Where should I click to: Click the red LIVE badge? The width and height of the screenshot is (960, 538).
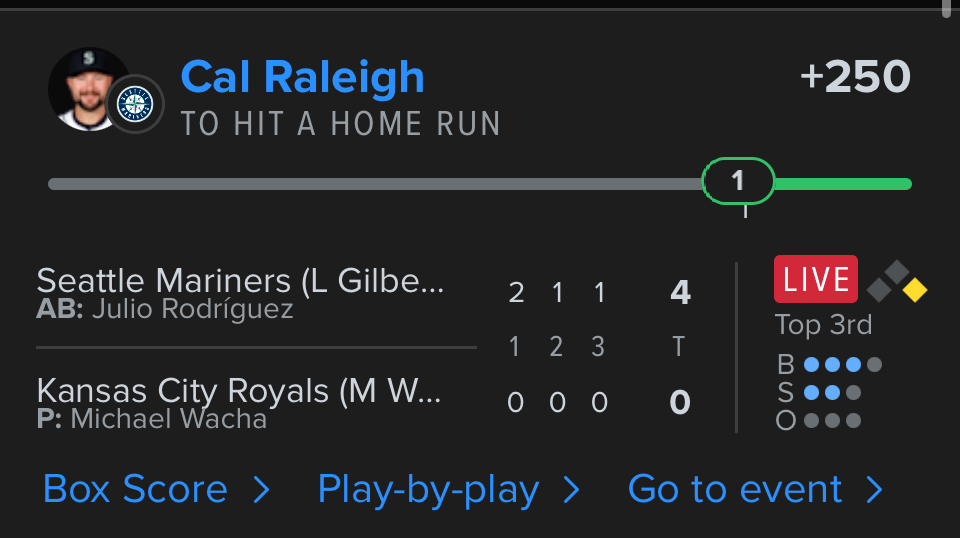click(x=815, y=279)
